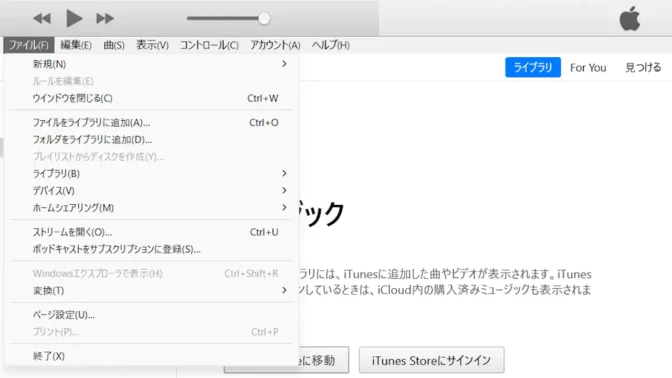Click the Apple logo icon
The width and height of the screenshot is (672, 378).
[x=630, y=18]
